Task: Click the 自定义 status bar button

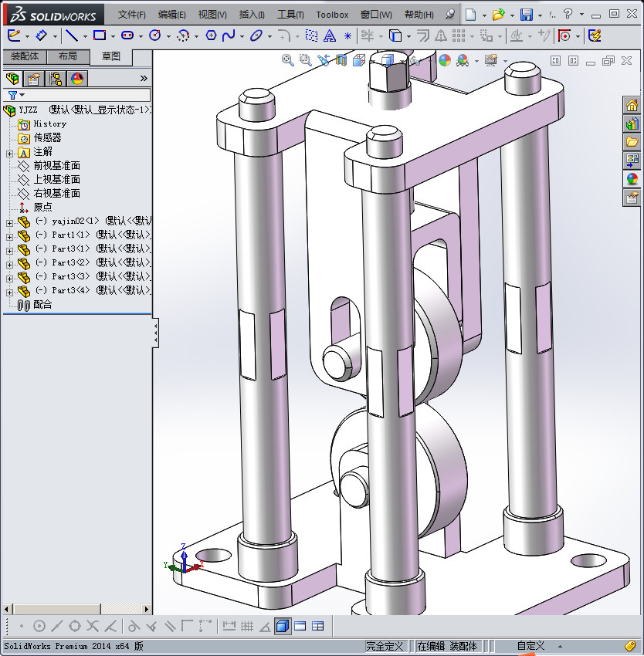Action: (530, 646)
